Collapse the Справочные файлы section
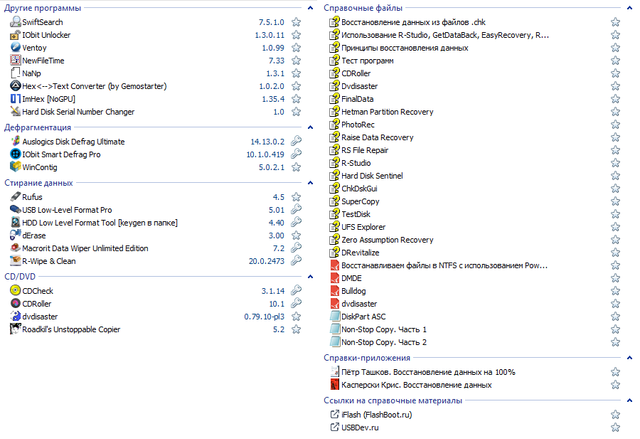 pyautogui.click(x=629, y=8)
